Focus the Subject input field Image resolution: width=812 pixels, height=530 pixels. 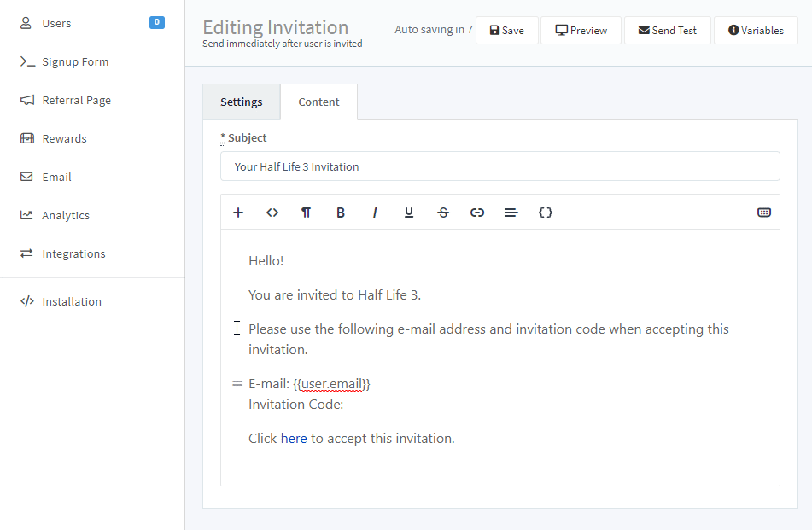[x=499, y=166]
